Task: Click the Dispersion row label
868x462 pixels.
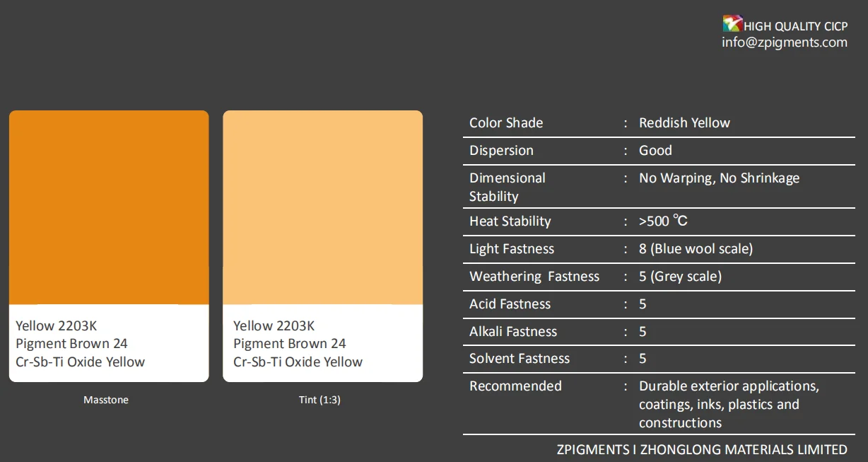Action: coord(501,151)
